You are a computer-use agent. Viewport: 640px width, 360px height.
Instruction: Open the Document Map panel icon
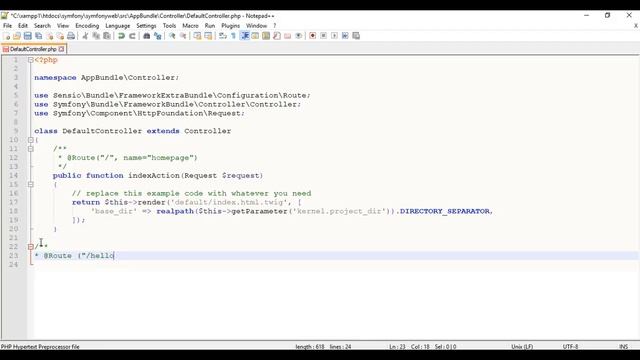tap(266, 36)
